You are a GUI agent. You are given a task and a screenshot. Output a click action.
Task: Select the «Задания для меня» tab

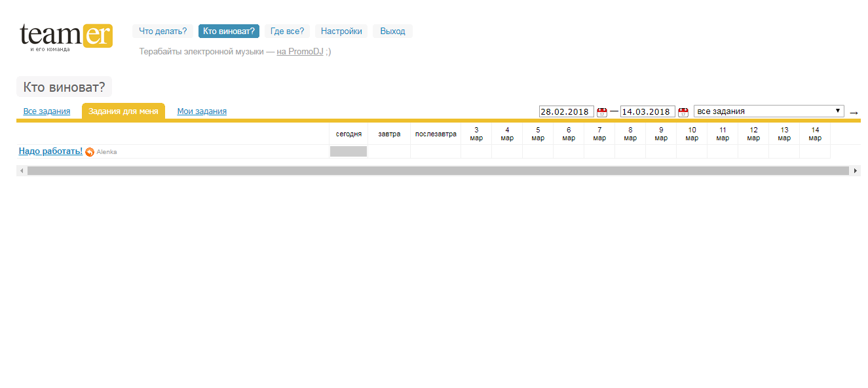(123, 111)
